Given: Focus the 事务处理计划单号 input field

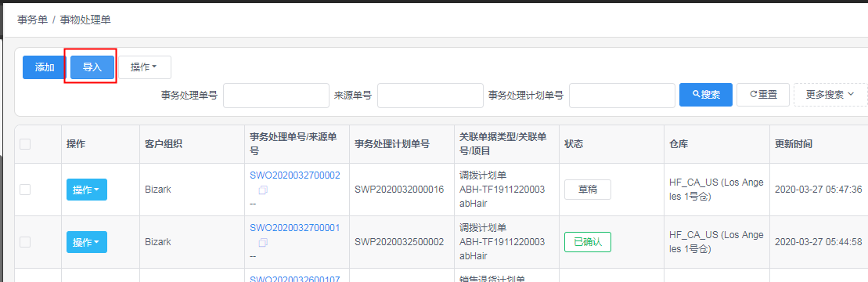Looking at the screenshot, I should pyautogui.click(x=621, y=96).
